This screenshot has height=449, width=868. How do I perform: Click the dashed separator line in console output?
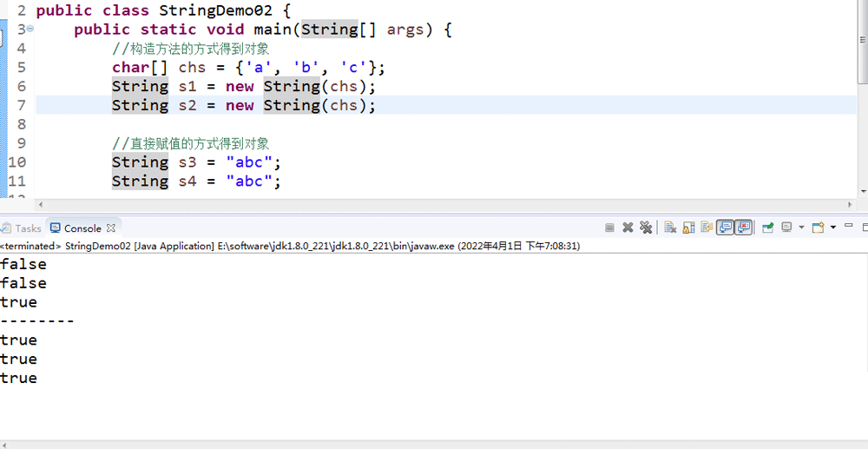click(x=37, y=321)
